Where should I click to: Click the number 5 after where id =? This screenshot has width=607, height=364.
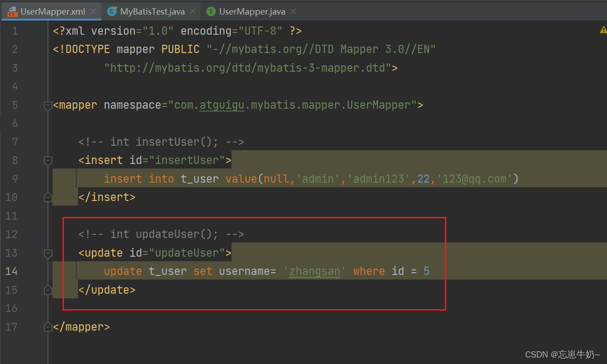tap(427, 271)
